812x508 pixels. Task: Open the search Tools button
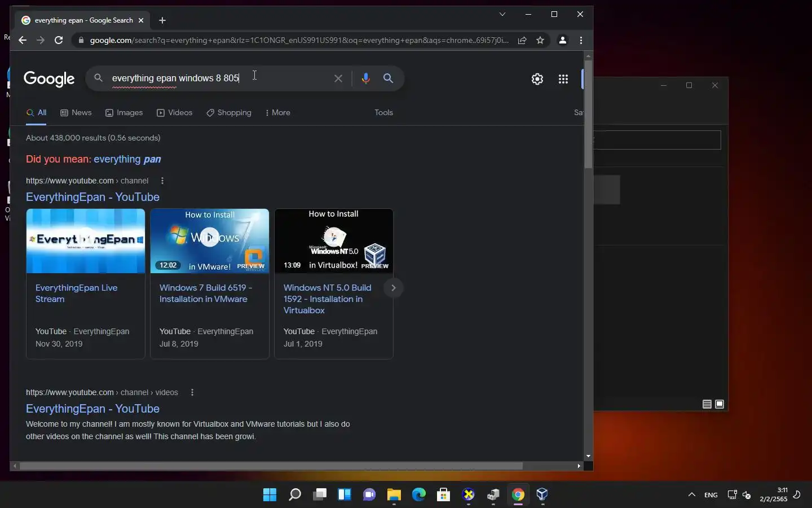coord(383,112)
